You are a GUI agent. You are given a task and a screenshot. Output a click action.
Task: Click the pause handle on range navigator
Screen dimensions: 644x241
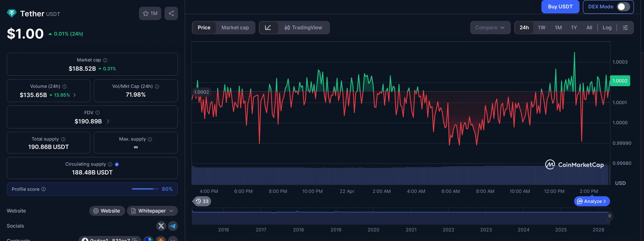pos(609,216)
